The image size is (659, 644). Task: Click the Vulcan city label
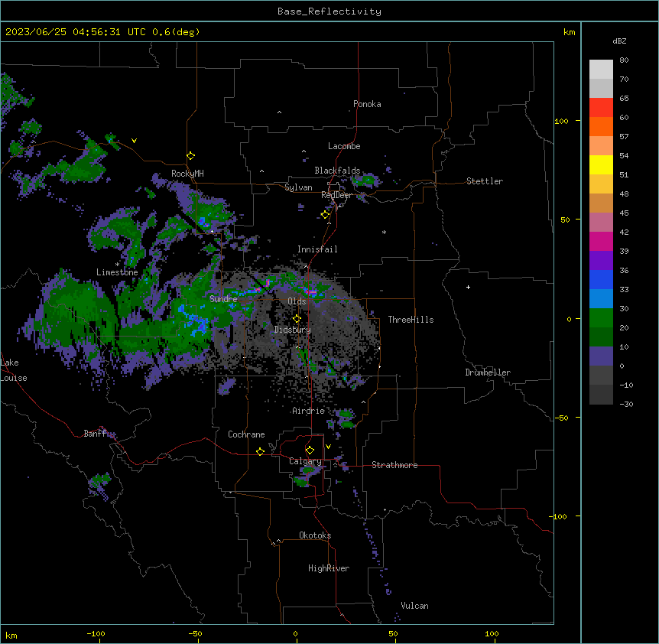click(415, 606)
